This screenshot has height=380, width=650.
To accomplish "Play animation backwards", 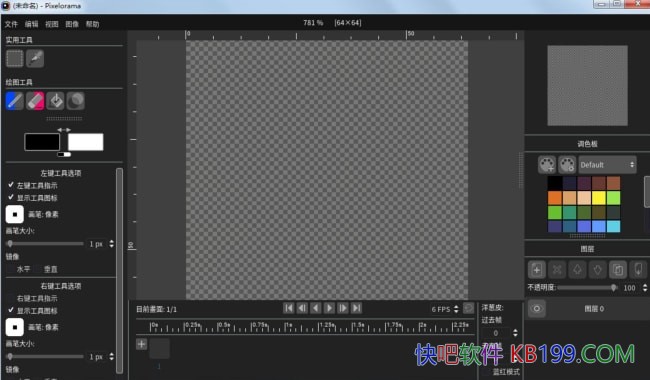I will coord(315,308).
